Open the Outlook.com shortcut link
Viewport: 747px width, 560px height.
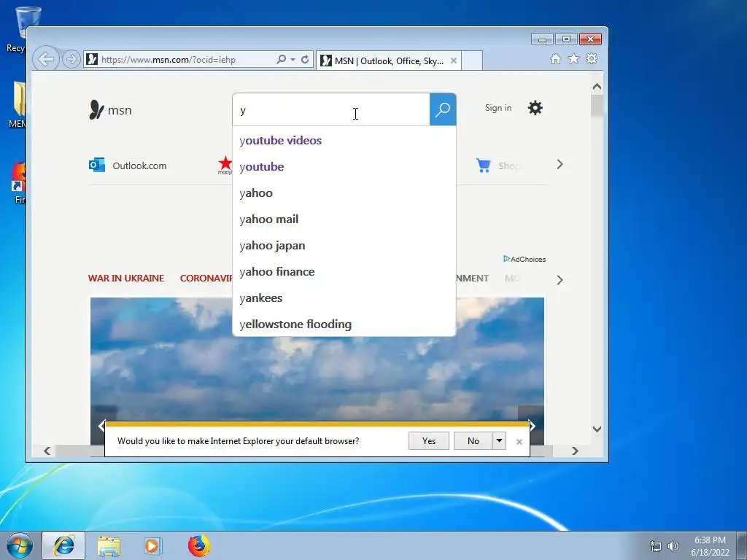pyautogui.click(x=139, y=166)
